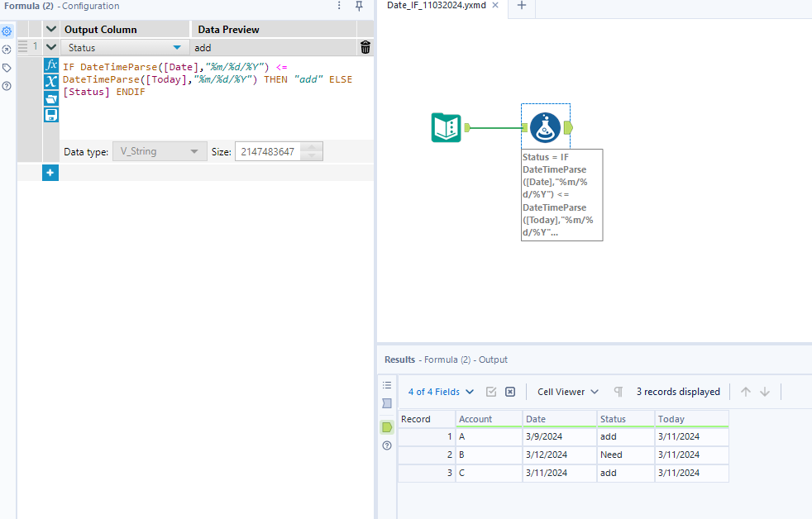Select the Formula flask tool on canvas
812x519 pixels.
(545, 128)
